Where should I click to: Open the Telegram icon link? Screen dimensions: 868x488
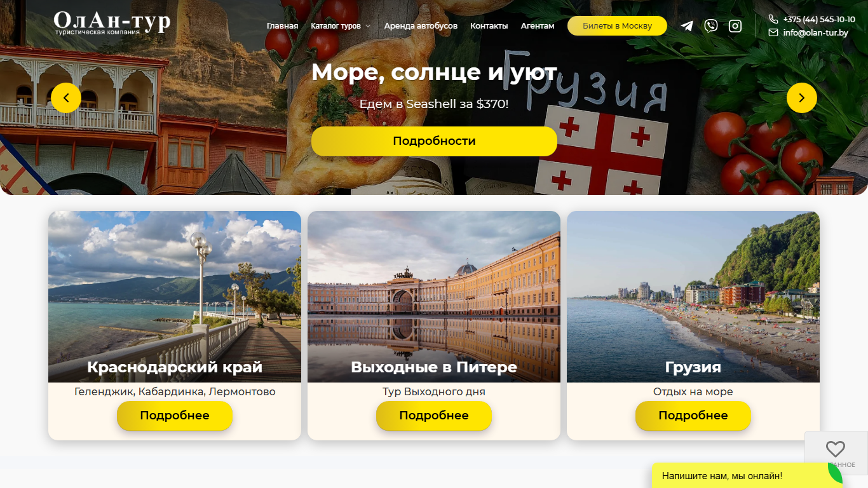tap(687, 26)
